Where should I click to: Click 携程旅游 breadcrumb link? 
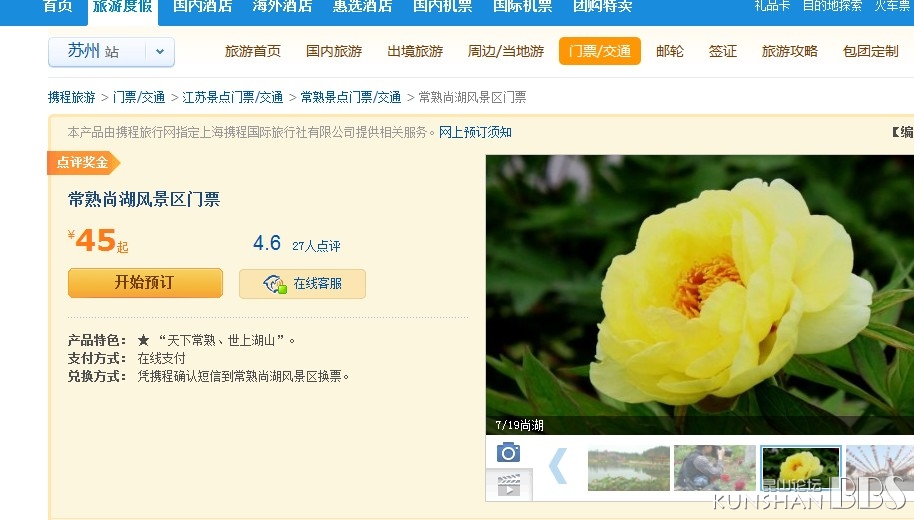72,97
